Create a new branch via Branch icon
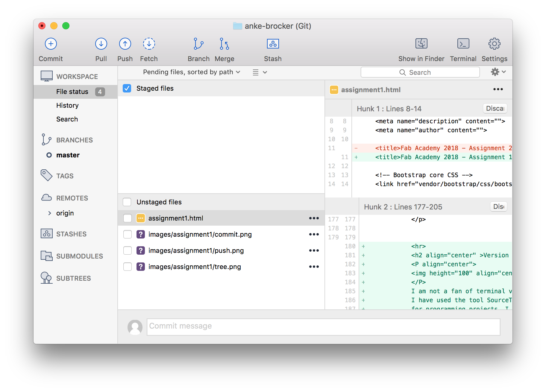 (198, 44)
